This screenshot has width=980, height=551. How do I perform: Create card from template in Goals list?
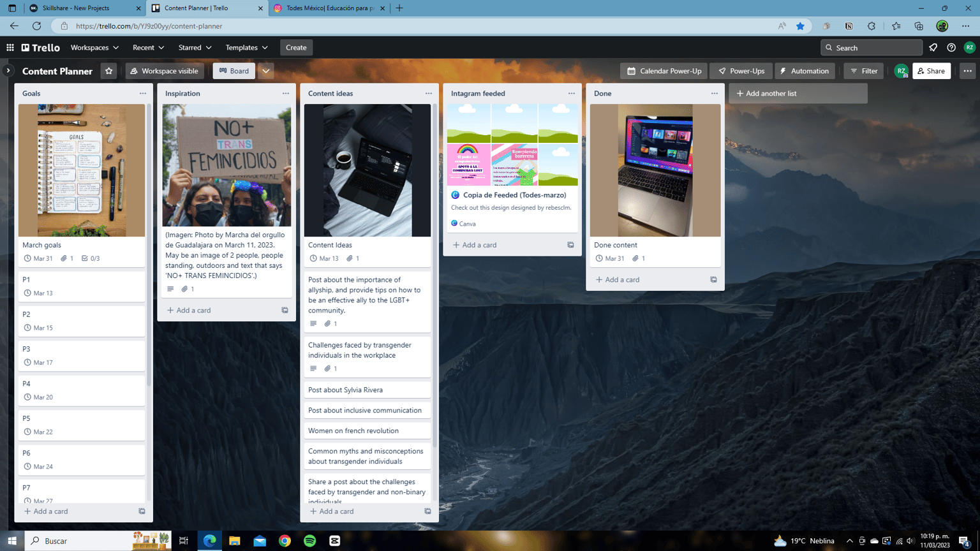point(142,511)
